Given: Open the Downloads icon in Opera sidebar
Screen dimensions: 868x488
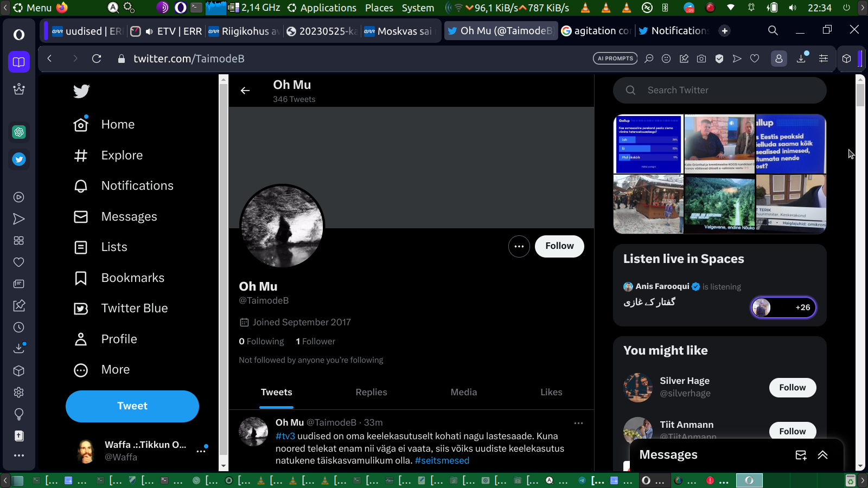Looking at the screenshot, I should pyautogui.click(x=19, y=348).
